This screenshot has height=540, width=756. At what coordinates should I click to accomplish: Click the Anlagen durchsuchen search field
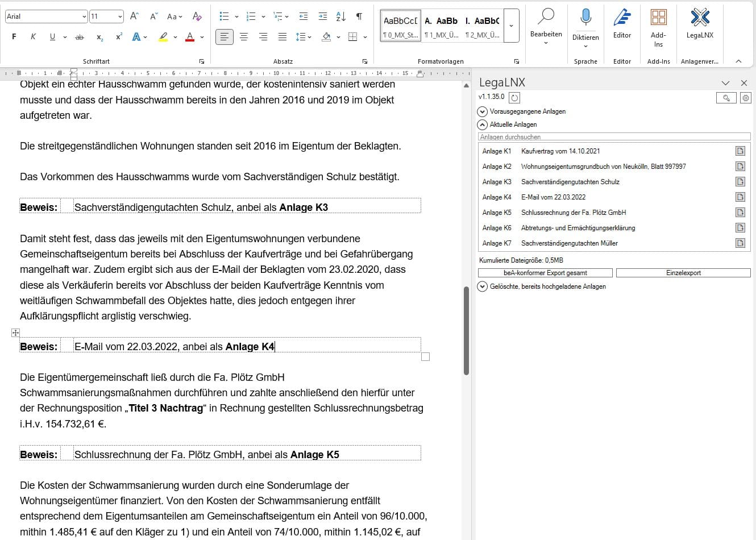[614, 137]
